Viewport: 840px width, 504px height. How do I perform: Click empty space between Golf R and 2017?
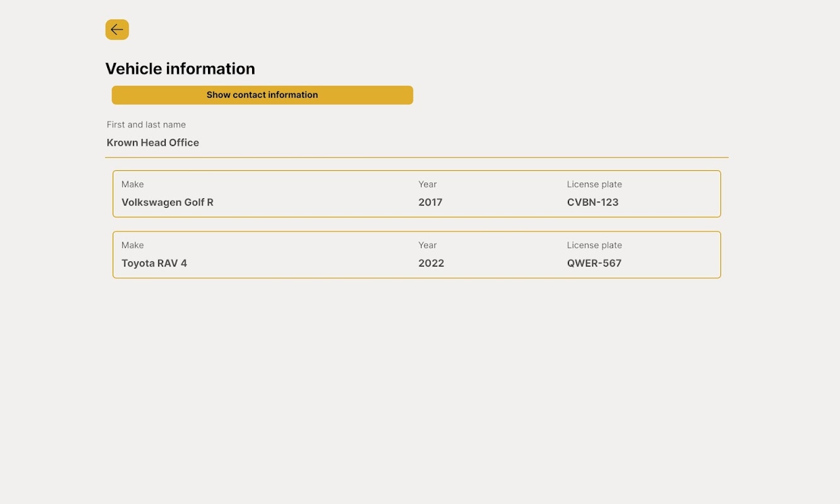315,202
